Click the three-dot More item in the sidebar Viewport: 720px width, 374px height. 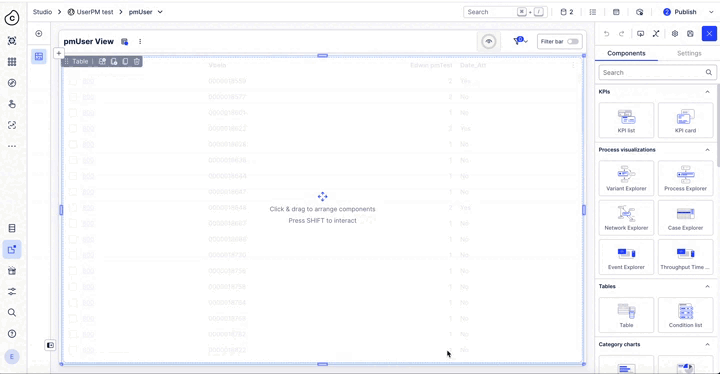(12, 146)
